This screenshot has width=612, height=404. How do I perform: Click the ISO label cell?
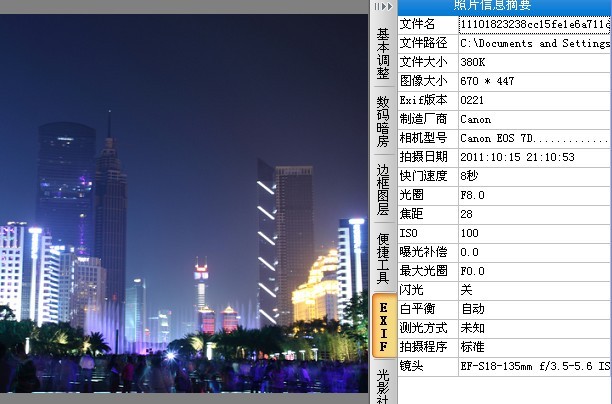click(x=428, y=233)
